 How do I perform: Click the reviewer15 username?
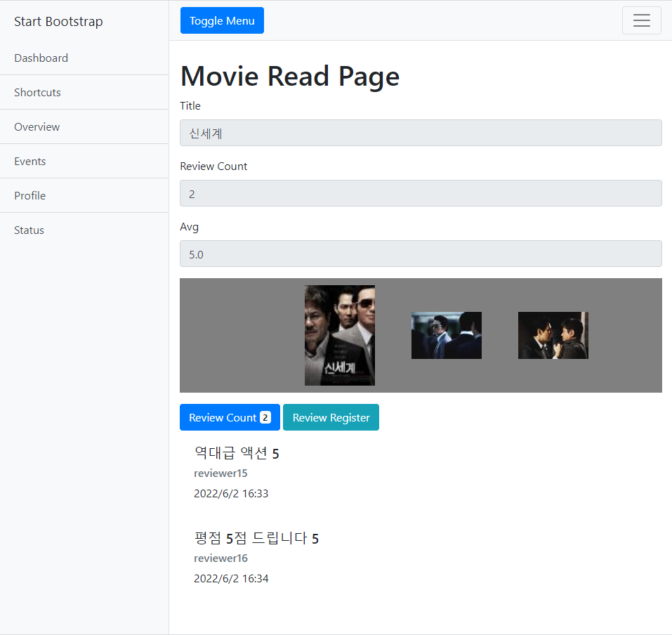tap(220, 473)
